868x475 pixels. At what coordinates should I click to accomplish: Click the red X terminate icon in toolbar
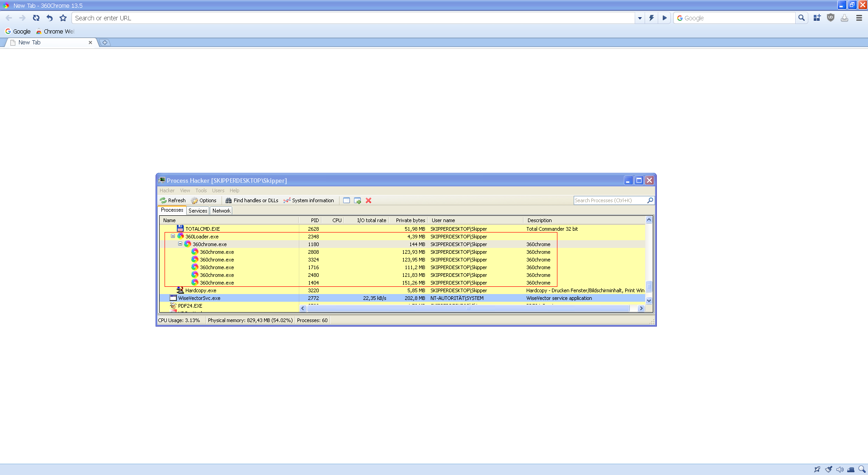click(368, 200)
